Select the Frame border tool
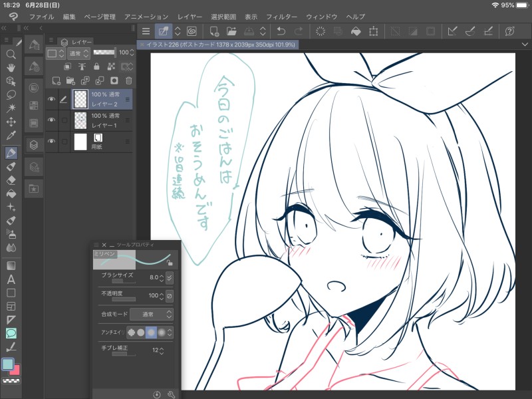The width and height of the screenshot is (532, 399). [11, 307]
